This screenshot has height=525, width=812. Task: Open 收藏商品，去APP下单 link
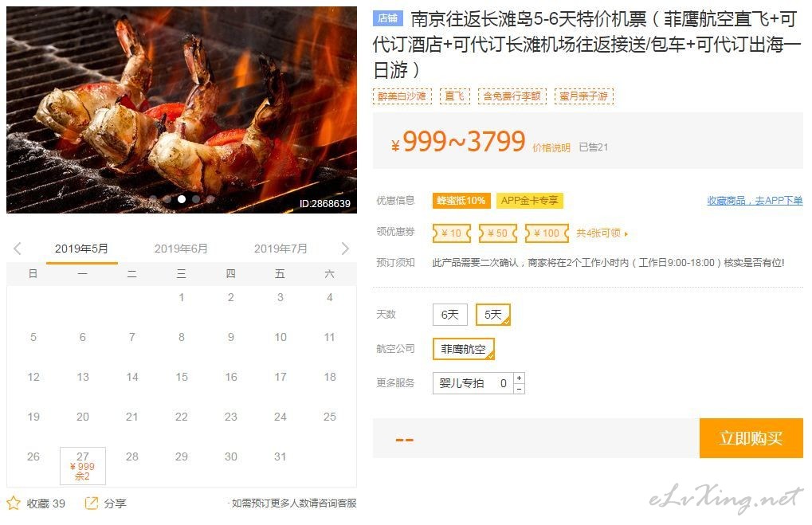point(755,201)
